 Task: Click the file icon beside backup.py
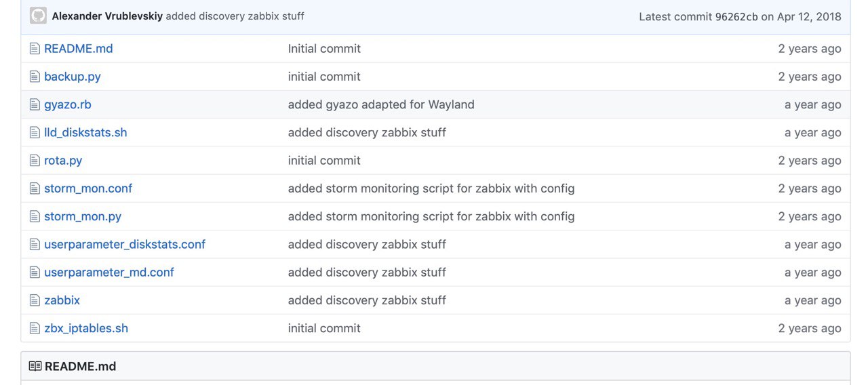pos(35,77)
